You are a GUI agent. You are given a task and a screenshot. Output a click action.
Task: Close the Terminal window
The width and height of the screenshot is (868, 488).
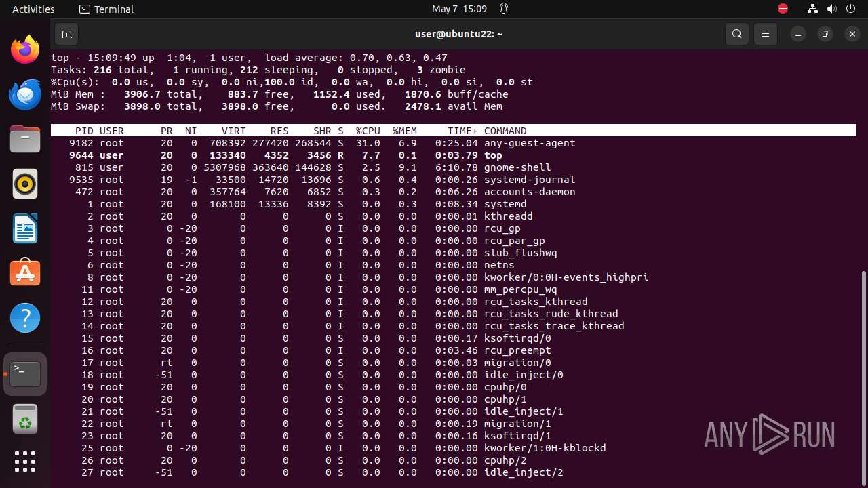coord(852,34)
